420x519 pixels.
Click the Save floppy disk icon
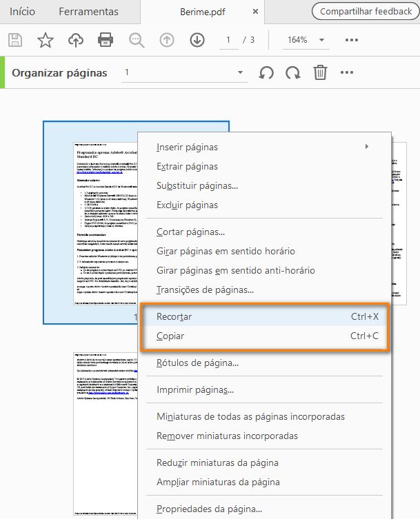click(x=15, y=40)
